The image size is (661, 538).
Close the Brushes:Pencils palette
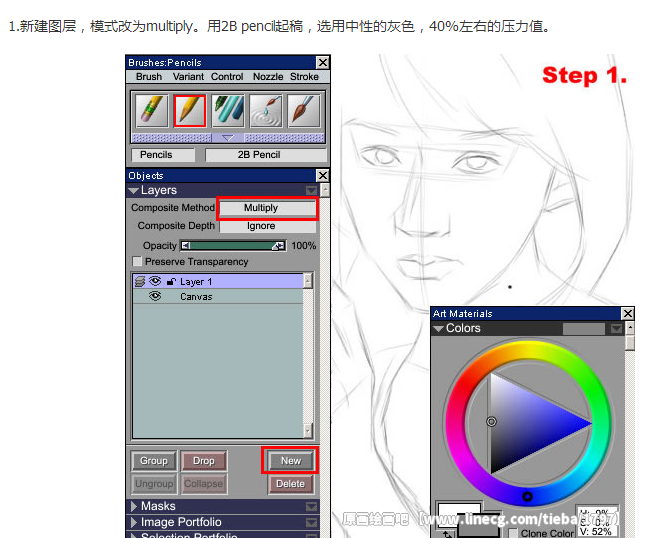322,62
